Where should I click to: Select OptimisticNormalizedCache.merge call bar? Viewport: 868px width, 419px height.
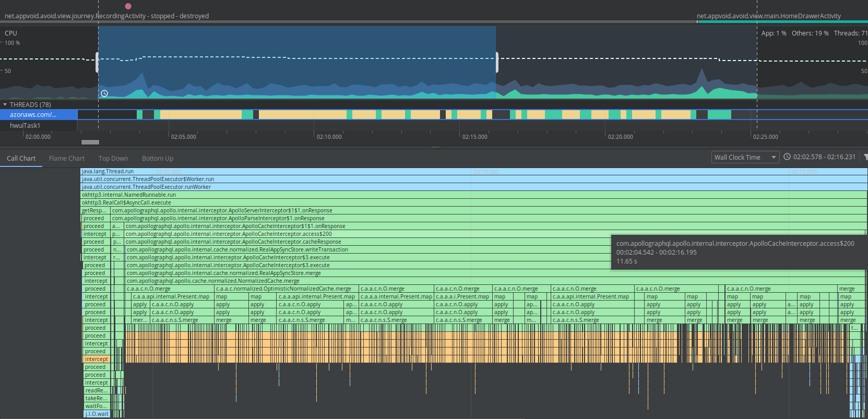tap(287, 289)
